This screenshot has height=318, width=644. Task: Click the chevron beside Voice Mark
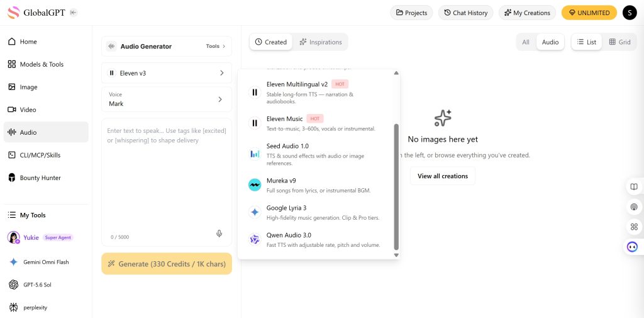click(220, 99)
